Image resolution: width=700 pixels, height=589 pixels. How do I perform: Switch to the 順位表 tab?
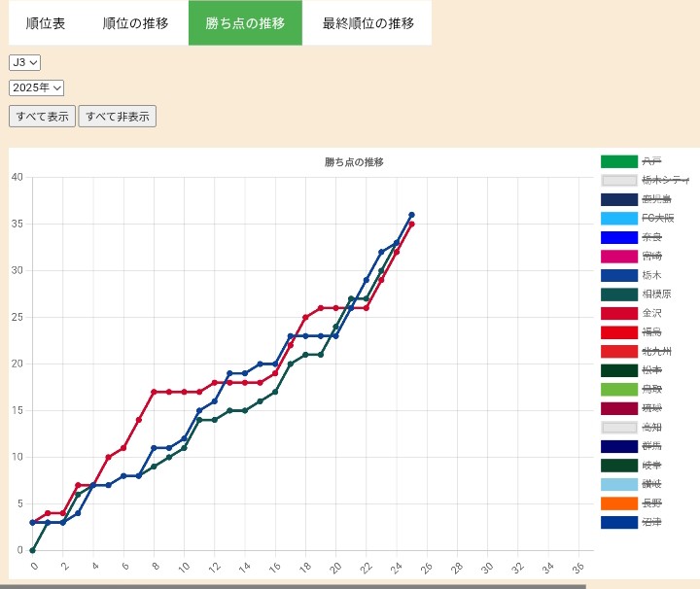[x=46, y=23]
